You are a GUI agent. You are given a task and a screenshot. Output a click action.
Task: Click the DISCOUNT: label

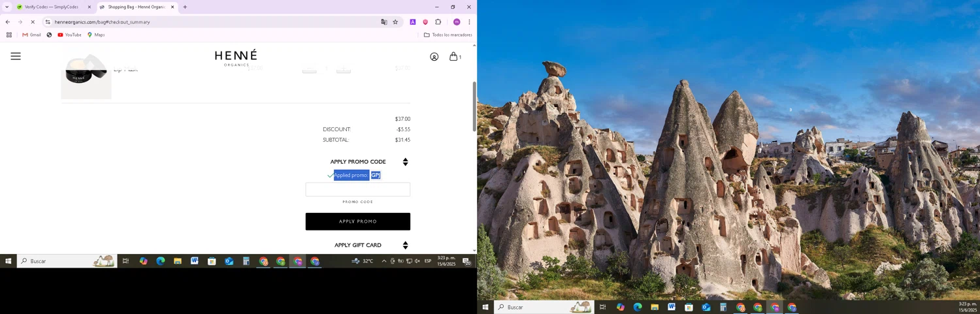coord(336,129)
